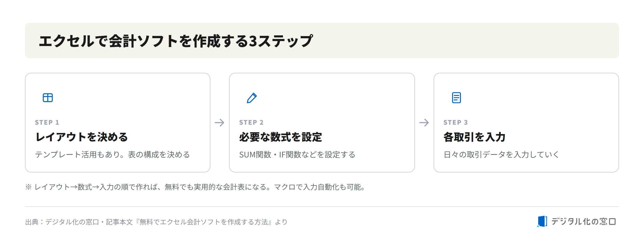Click the table layout icon in Step 1
Image resolution: width=644 pixels, height=252 pixels.
48,98
